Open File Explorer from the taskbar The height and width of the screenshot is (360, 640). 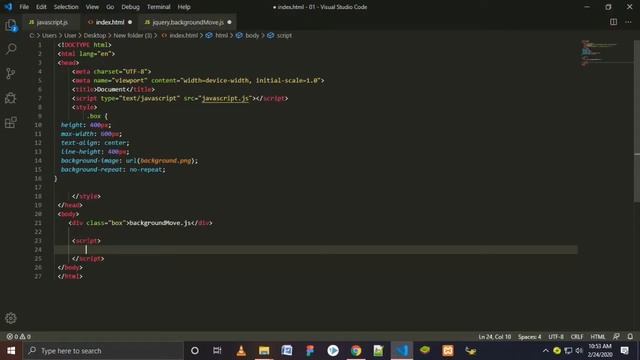click(264, 351)
